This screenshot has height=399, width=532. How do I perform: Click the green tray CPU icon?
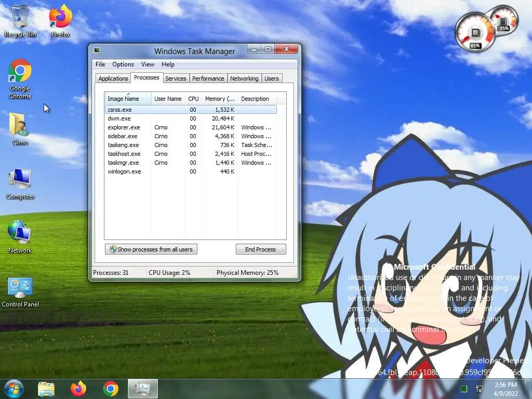pos(464,389)
